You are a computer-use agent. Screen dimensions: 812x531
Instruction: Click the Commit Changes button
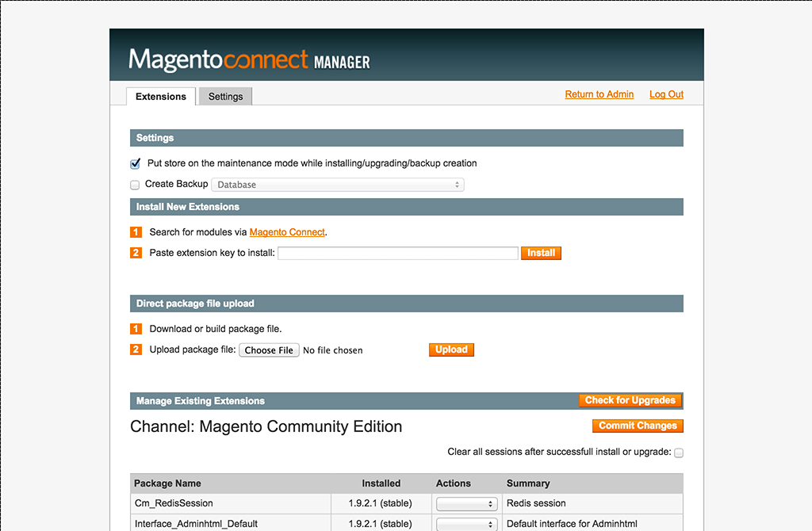pyautogui.click(x=638, y=426)
